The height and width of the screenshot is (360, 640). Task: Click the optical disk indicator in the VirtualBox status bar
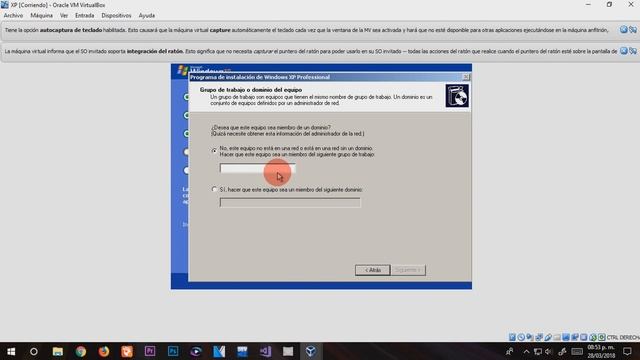(521, 337)
